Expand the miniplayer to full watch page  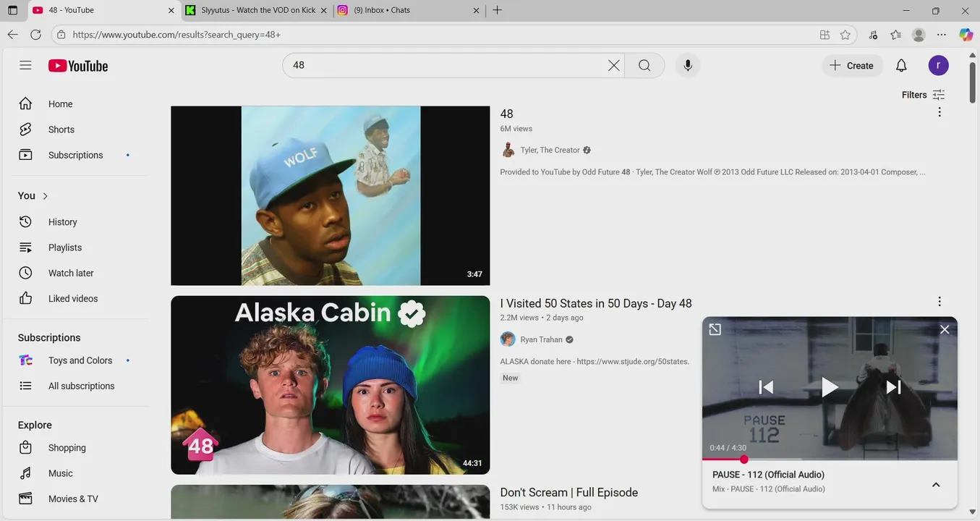click(x=715, y=329)
